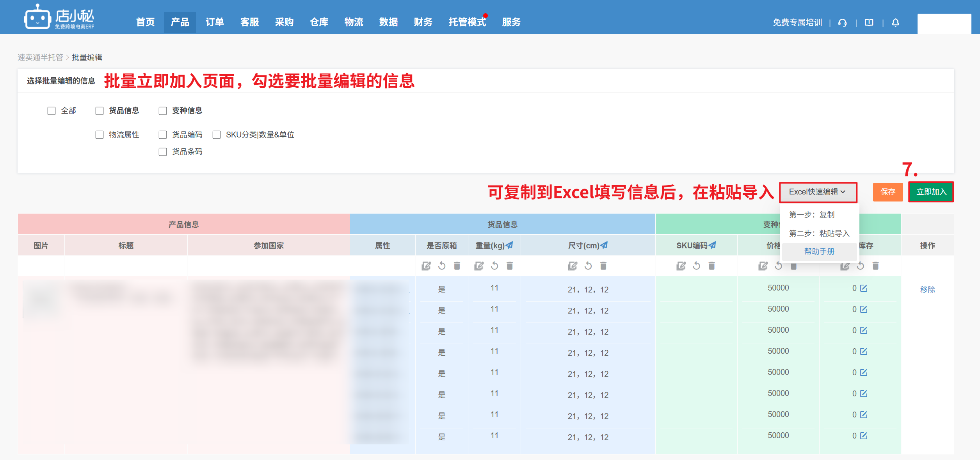The image size is (980, 460).
Task: Click the orange 保存 button
Action: (x=888, y=192)
